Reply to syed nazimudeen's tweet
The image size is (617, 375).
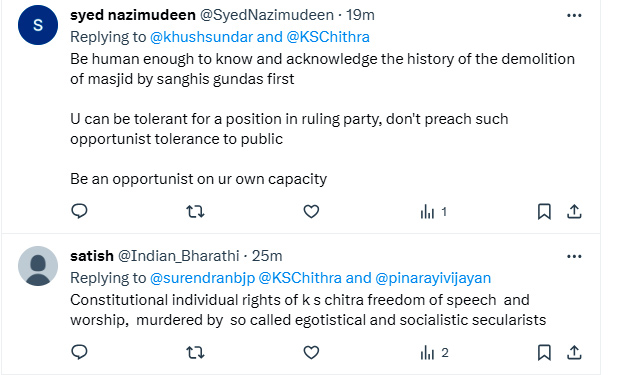pyautogui.click(x=79, y=211)
